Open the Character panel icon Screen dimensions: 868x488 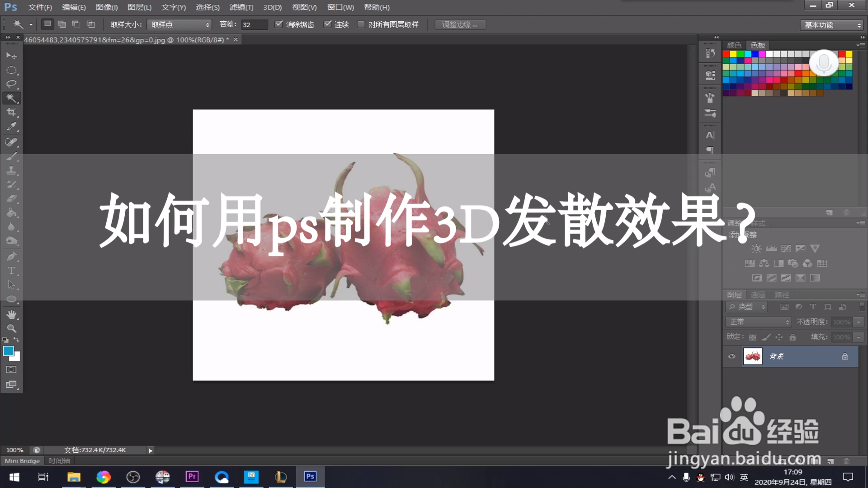pos(710,135)
